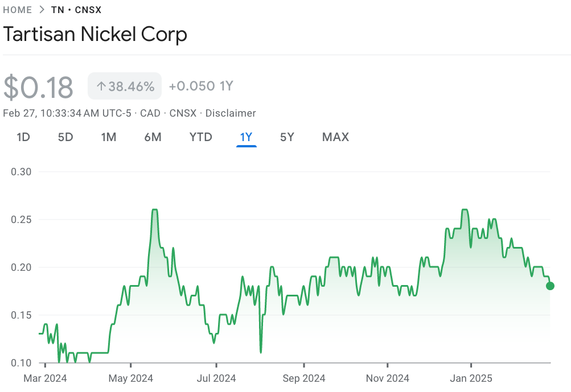
Task: Click the up arrow in the 38.46% badge
Action: [x=101, y=86]
